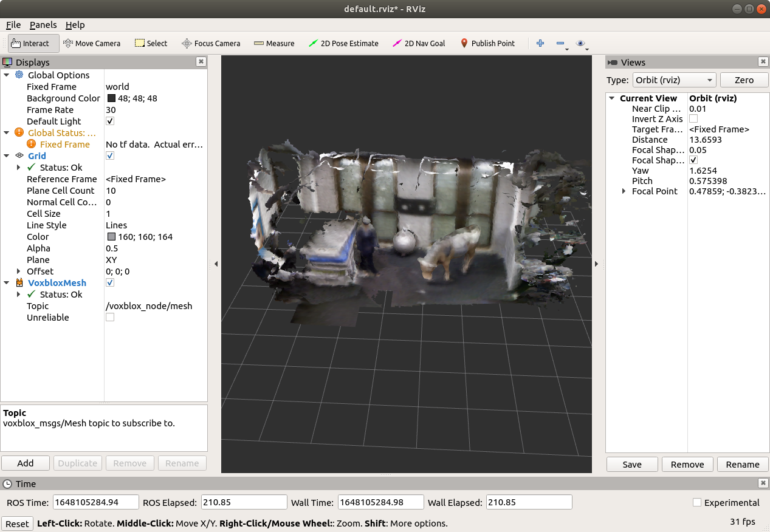
Task: Collapse left panel using arrow handle
Action: coord(216,264)
